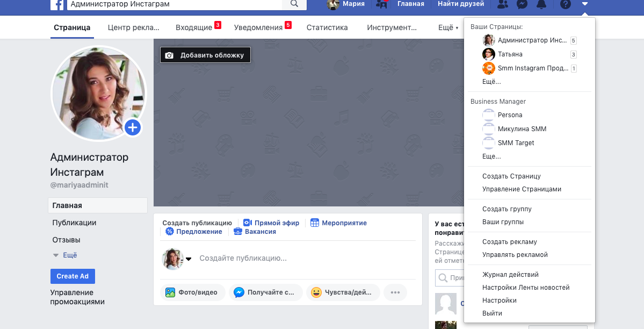Expand the Ещё dropdown in page tabs
Screen dimensions: 644x329
448,27
